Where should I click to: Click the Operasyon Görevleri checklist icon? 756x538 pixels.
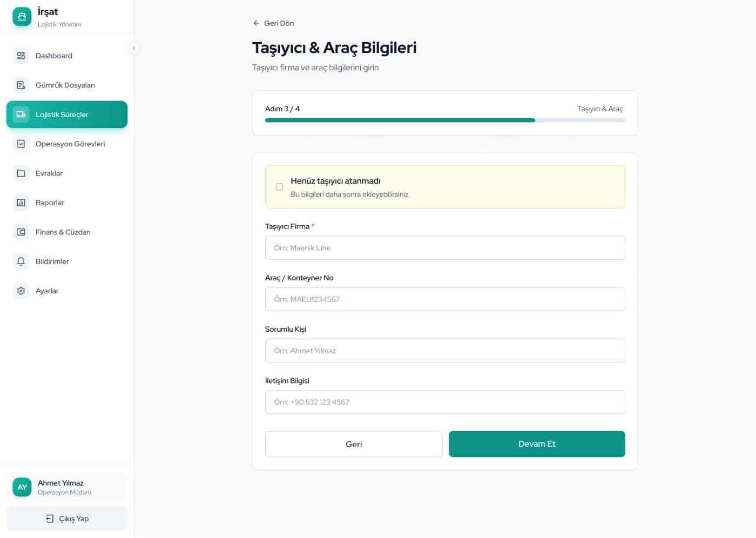click(x=21, y=144)
